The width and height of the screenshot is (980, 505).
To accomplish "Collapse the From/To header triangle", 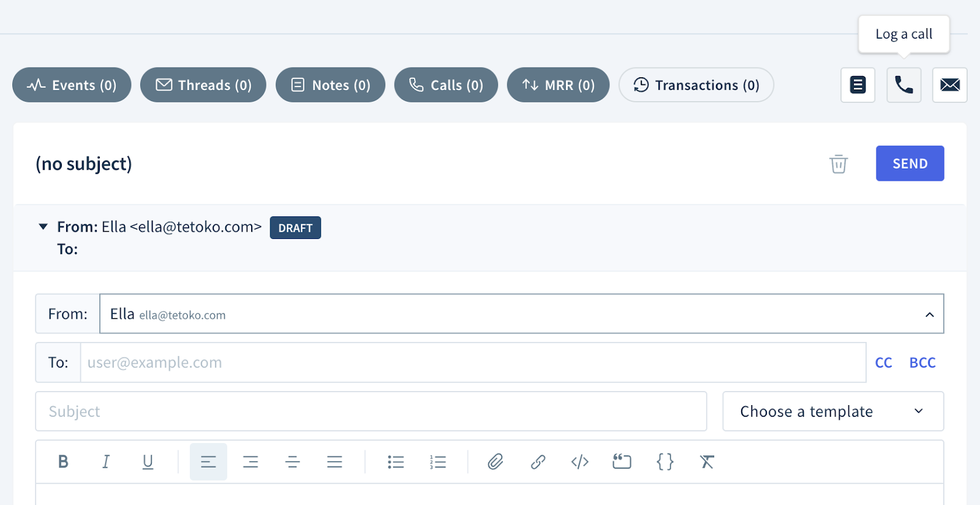I will (43, 227).
